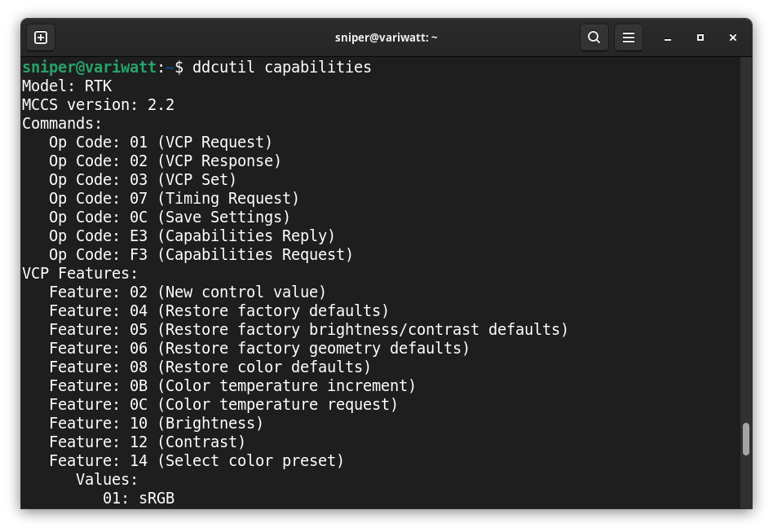Click the vertical scrollbar thumb
Image resolution: width=773 pixels, height=532 pixels.
click(745, 439)
